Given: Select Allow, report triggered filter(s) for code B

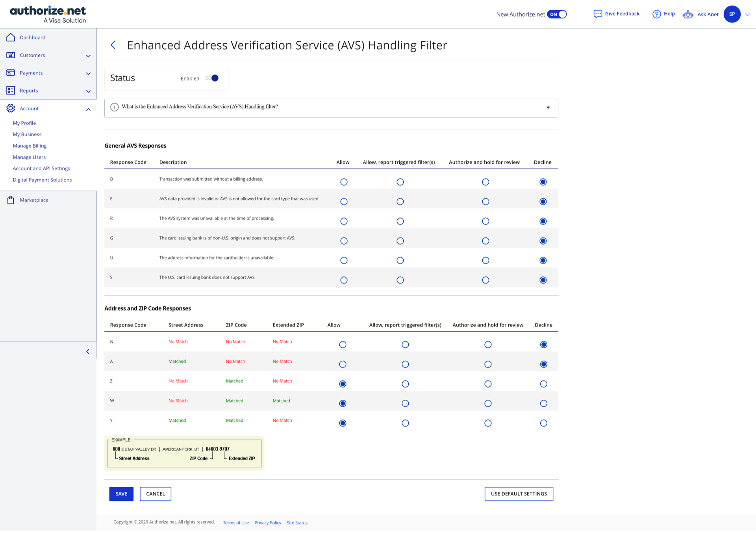Looking at the screenshot, I should (400, 182).
